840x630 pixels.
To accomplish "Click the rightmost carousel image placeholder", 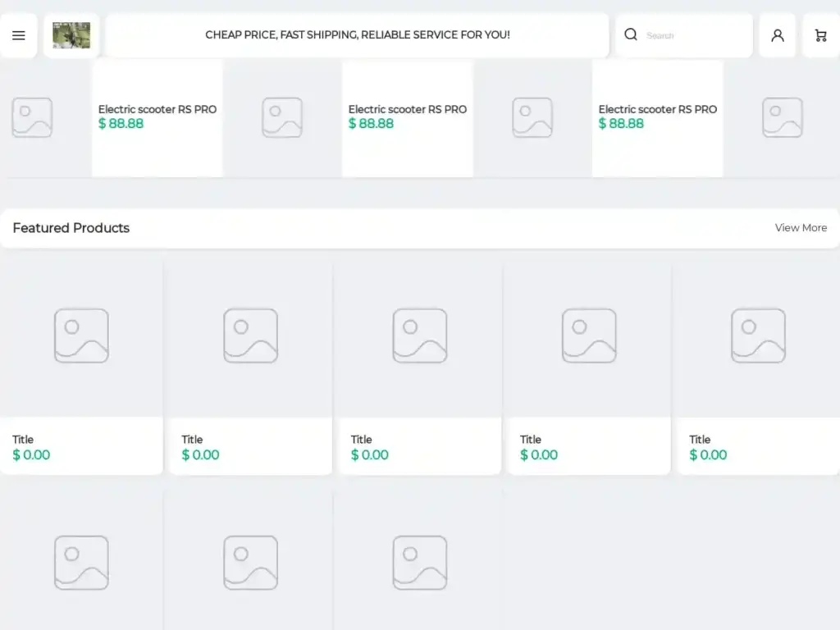I will [782, 118].
